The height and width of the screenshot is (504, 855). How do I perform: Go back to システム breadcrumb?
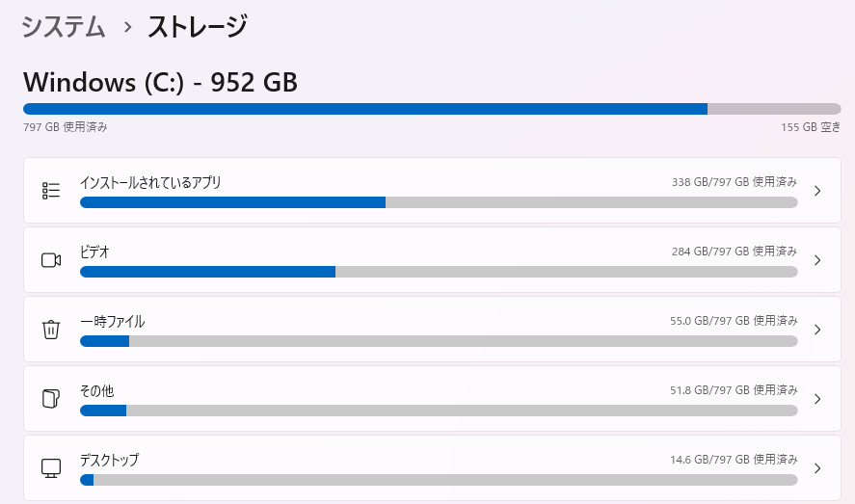coord(64,27)
